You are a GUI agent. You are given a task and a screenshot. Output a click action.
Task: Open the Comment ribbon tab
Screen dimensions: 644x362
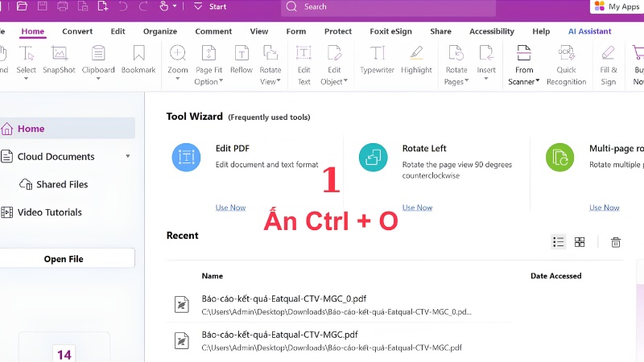pyautogui.click(x=213, y=31)
